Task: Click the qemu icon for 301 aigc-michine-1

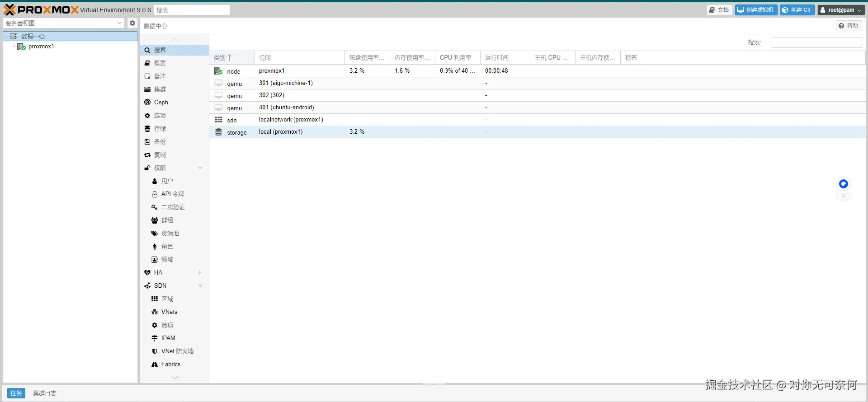Action: [x=218, y=83]
